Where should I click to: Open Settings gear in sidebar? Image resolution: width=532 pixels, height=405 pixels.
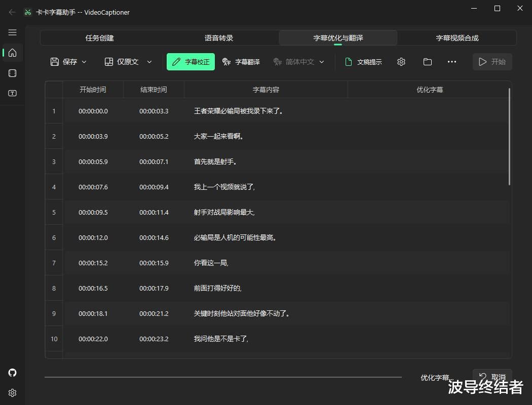click(12, 393)
